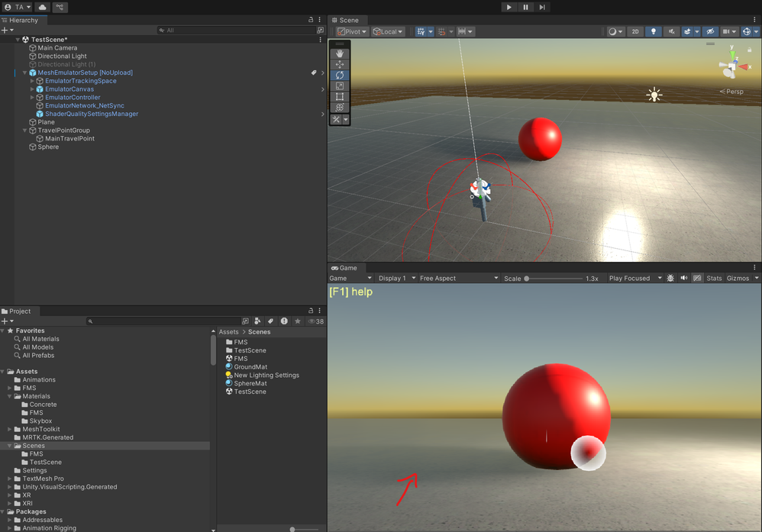Select the Scale tool in Scene toolbar
Screen dimensions: 762x532
pyautogui.click(x=340, y=86)
